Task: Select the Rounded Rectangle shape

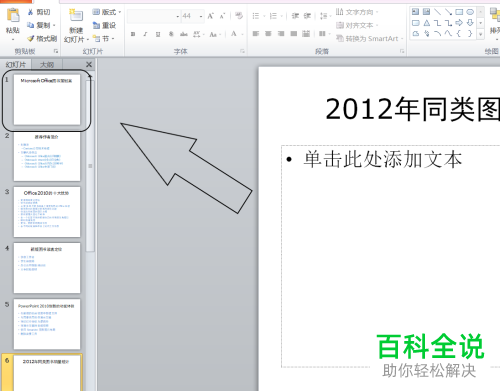Action: [x=415, y=23]
